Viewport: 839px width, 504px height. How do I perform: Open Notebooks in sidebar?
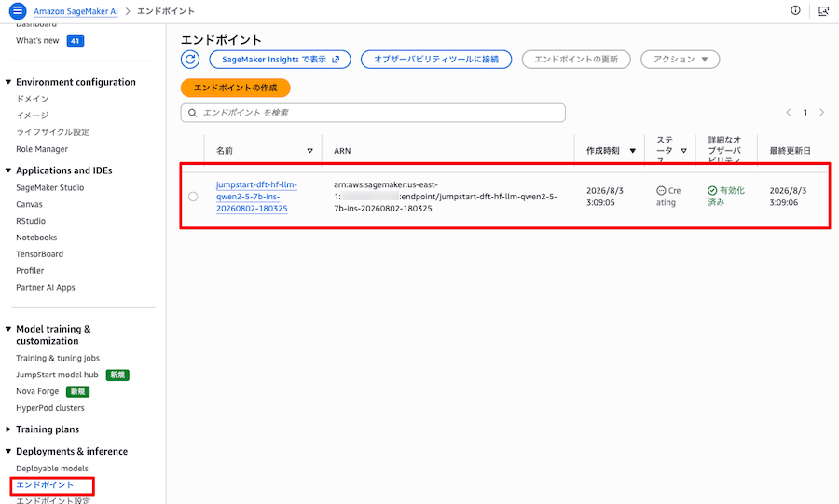point(36,238)
